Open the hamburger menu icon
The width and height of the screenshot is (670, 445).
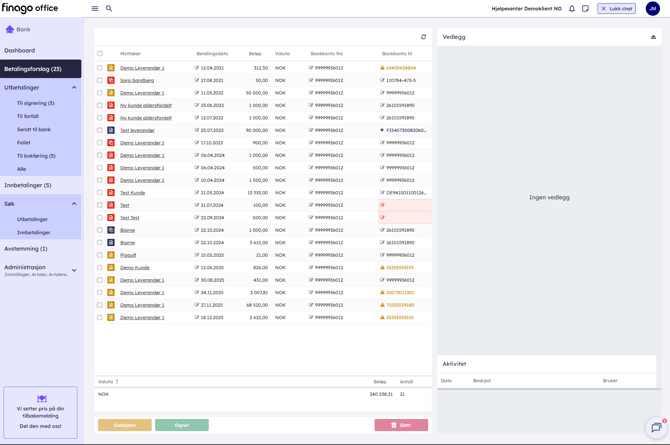(x=95, y=9)
